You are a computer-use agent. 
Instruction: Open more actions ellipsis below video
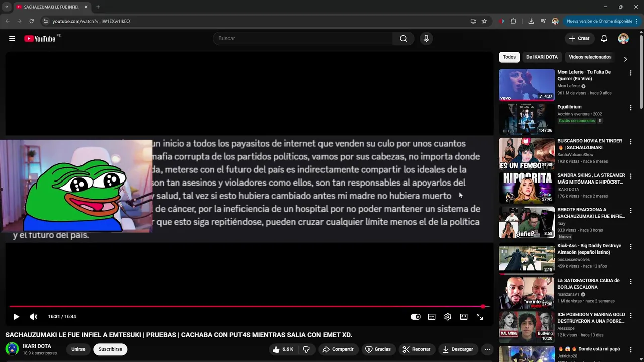[x=487, y=349]
